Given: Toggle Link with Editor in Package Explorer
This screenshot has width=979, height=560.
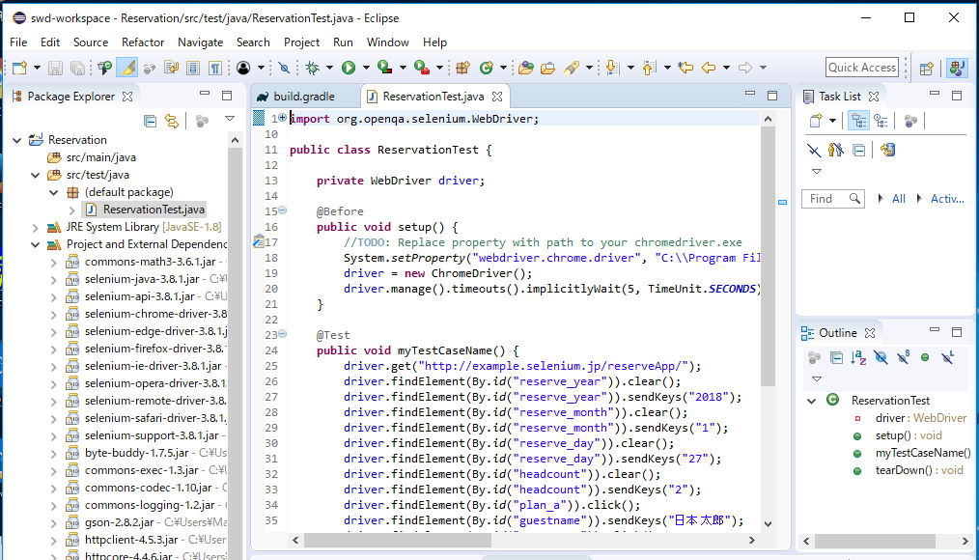Looking at the screenshot, I should coord(172,121).
